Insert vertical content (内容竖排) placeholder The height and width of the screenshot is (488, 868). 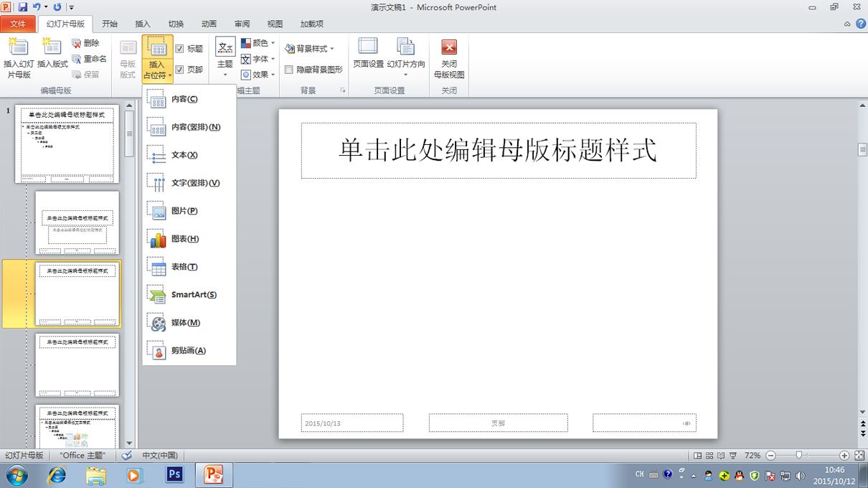coord(189,127)
